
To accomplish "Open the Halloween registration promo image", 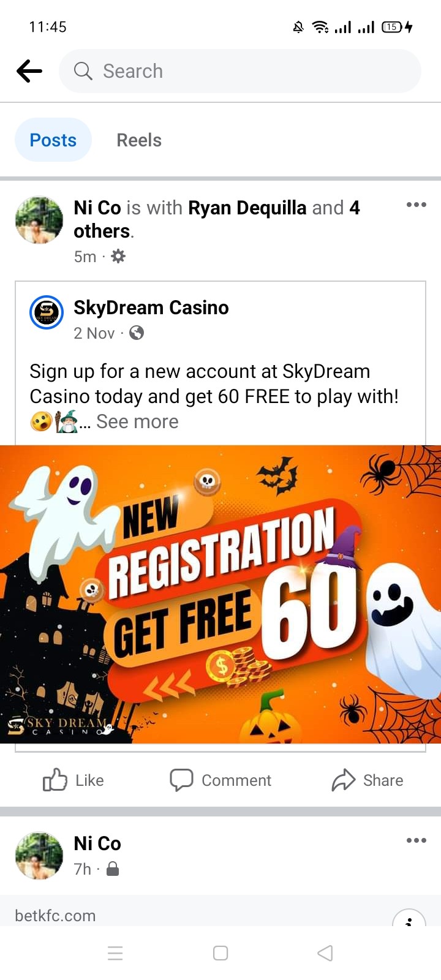I will click(221, 594).
